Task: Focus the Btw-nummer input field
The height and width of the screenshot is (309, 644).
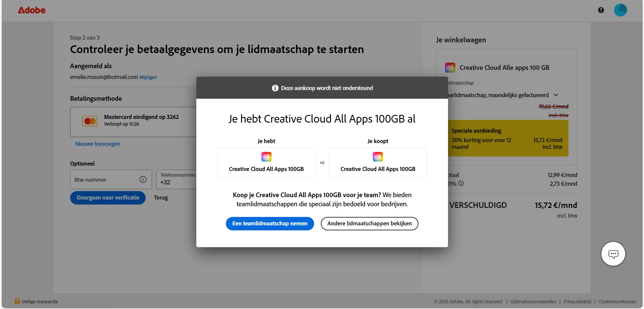Action: point(111,179)
